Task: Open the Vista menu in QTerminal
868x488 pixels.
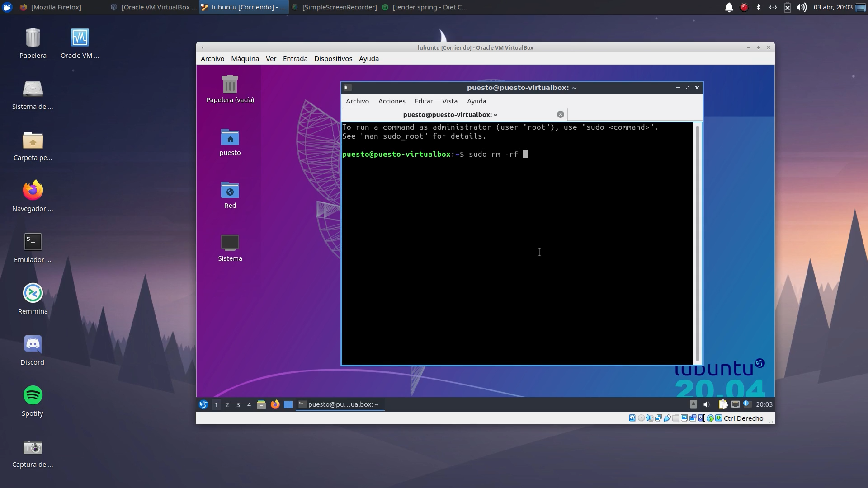Action: click(450, 101)
